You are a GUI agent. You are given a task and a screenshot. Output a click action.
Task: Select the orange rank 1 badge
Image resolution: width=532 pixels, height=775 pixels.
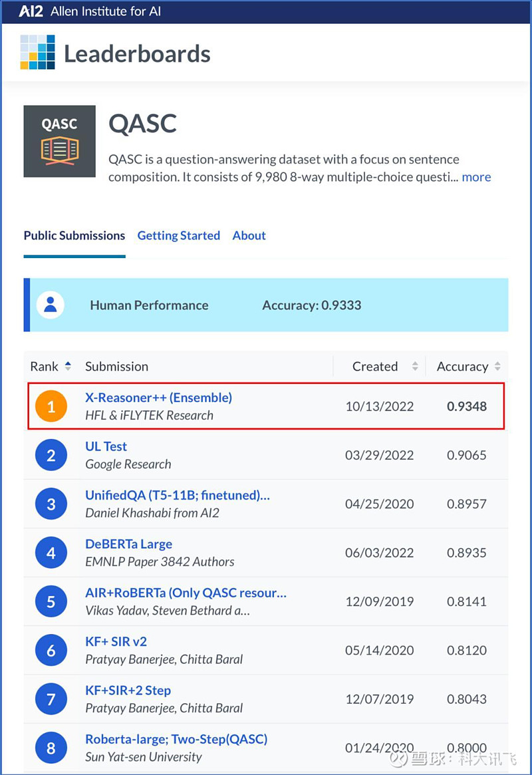point(51,406)
